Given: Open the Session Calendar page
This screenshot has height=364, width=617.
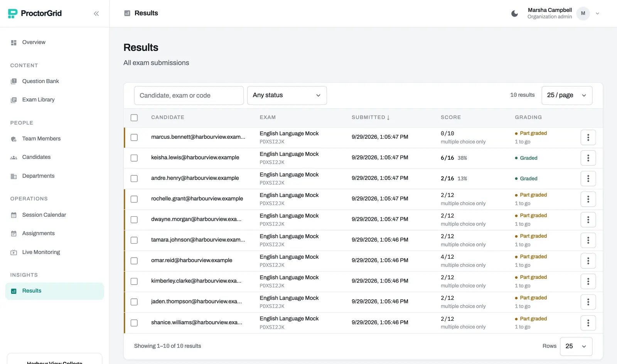Looking at the screenshot, I should tap(55, 215).
